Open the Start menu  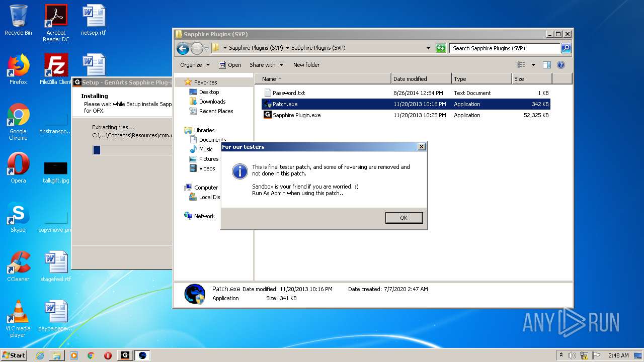pyautogui.click(x=14, y=355)
